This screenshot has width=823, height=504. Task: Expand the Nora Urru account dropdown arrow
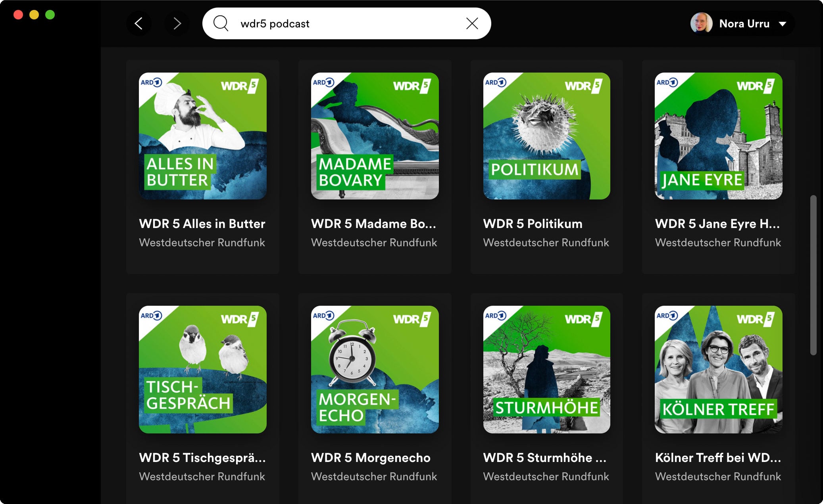pyautogui.click(x=783, y=24)
